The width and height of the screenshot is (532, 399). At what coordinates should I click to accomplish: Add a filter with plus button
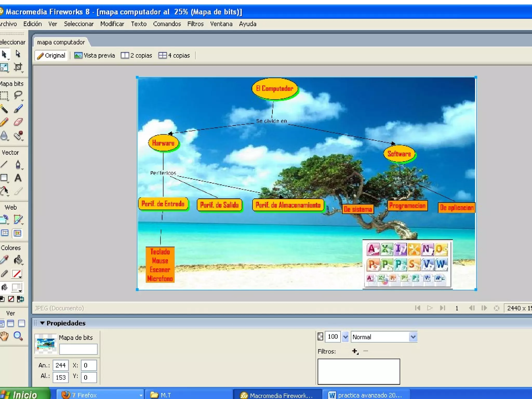pos(355,351)
